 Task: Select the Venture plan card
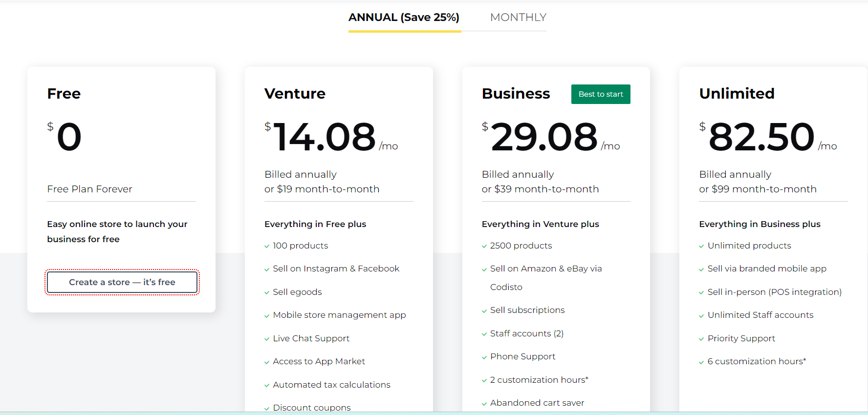(295, 93)
